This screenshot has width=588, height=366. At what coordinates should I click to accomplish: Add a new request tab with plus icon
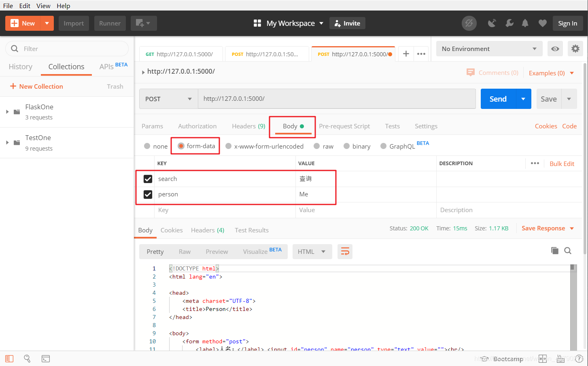click(x=406, y=53)
